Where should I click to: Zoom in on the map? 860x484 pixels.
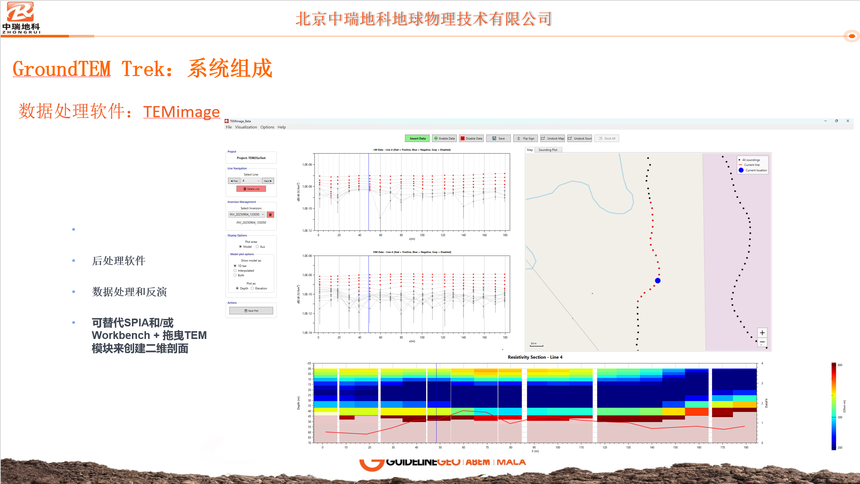point(762,333)
